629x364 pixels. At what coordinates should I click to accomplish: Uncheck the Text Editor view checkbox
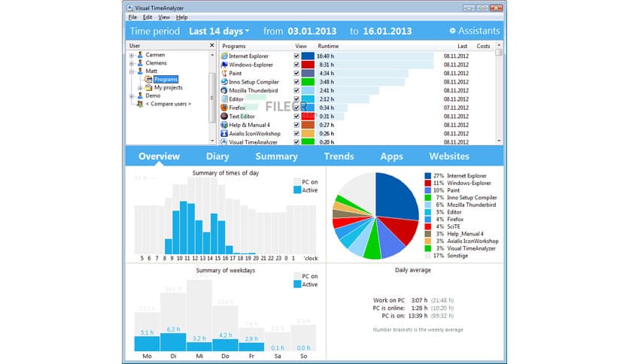click(x=296, y=117)
